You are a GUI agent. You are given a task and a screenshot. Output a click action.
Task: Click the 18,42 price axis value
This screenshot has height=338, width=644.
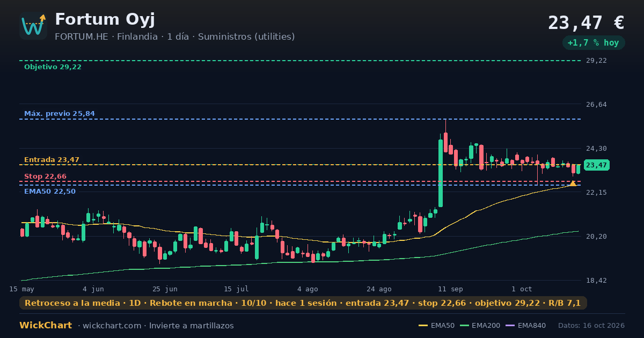pos(596,280)
